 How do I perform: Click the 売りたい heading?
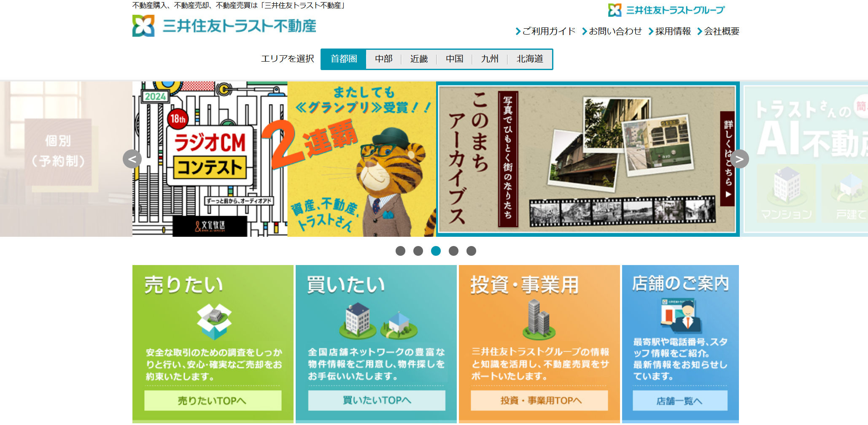pos(183,284)
